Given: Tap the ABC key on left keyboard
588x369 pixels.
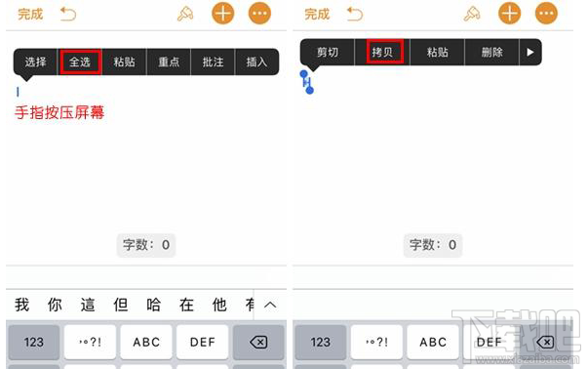Looking at the screenshot, I should (x=146, y=342).
